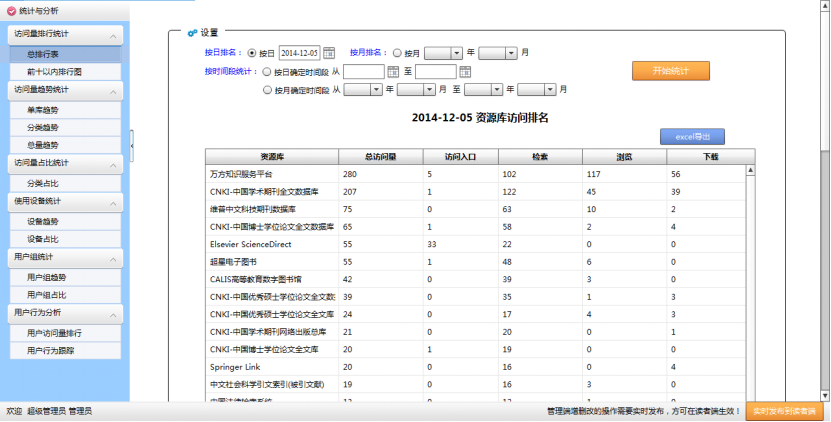Viewport: 831px width, 422px height.
Task: Click the 设置 gear icon
Action: [x=192, y=33]
